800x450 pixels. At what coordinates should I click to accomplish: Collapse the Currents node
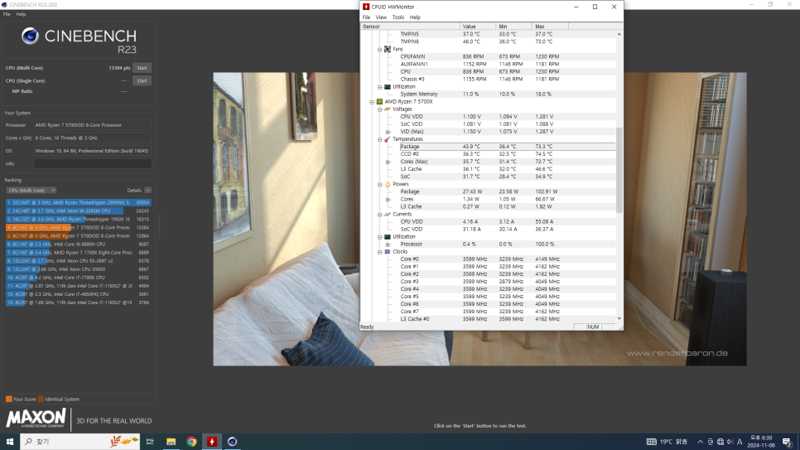(380, 214)
